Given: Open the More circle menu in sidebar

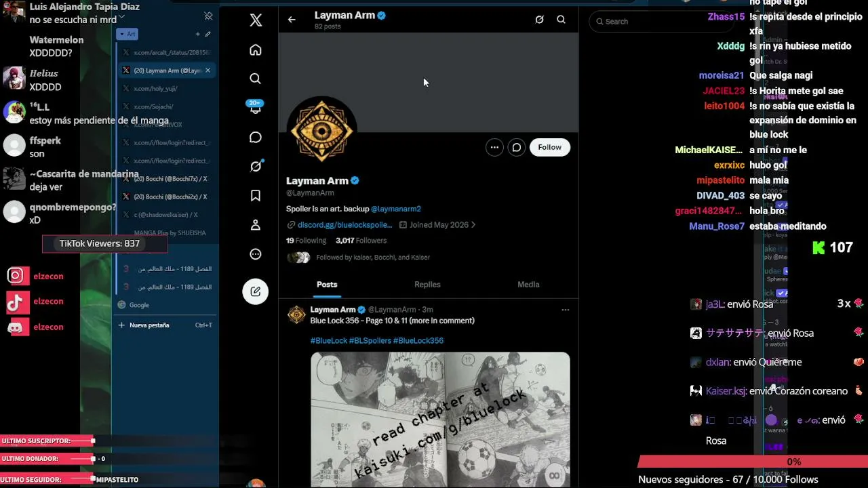Looking at the screenshot, I should coord(256,254).
